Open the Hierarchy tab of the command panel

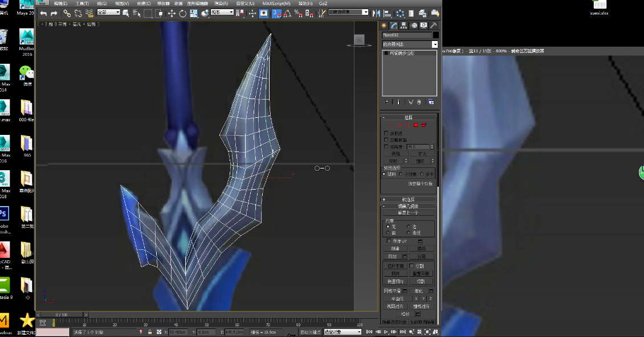403,26
